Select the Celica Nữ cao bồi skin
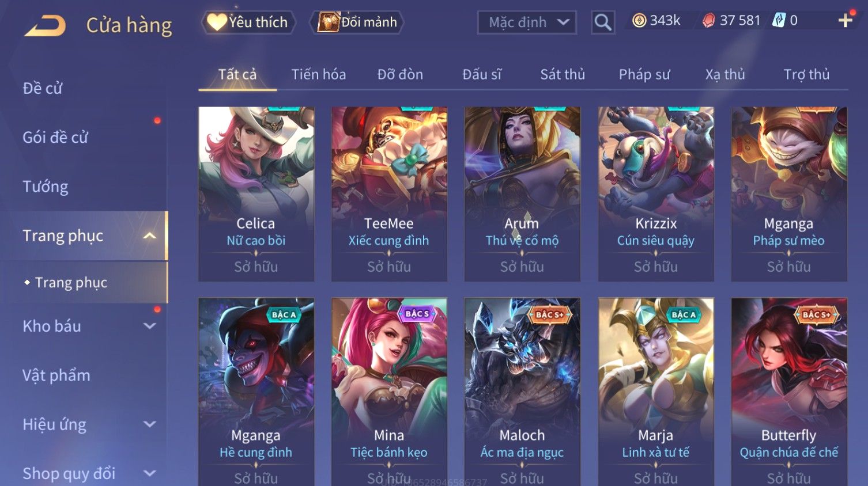Viewport: 868px width, 486px height. (x=256, y=193)
